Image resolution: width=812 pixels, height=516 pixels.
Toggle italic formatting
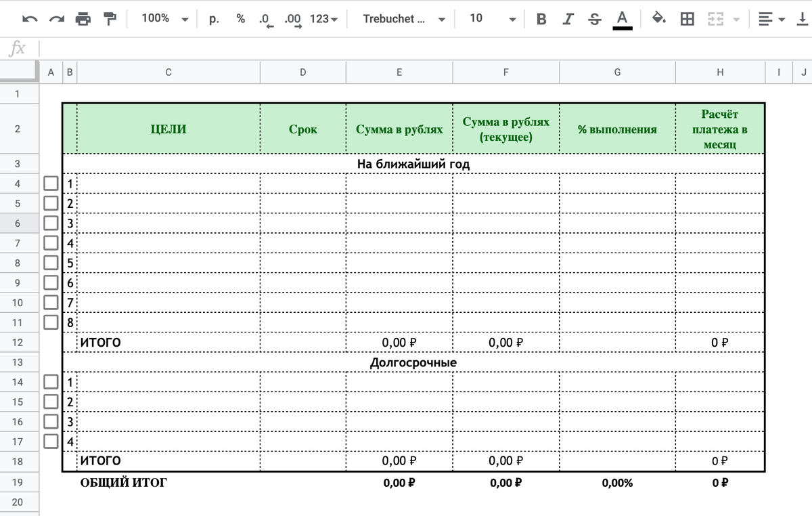pos(568,19)
